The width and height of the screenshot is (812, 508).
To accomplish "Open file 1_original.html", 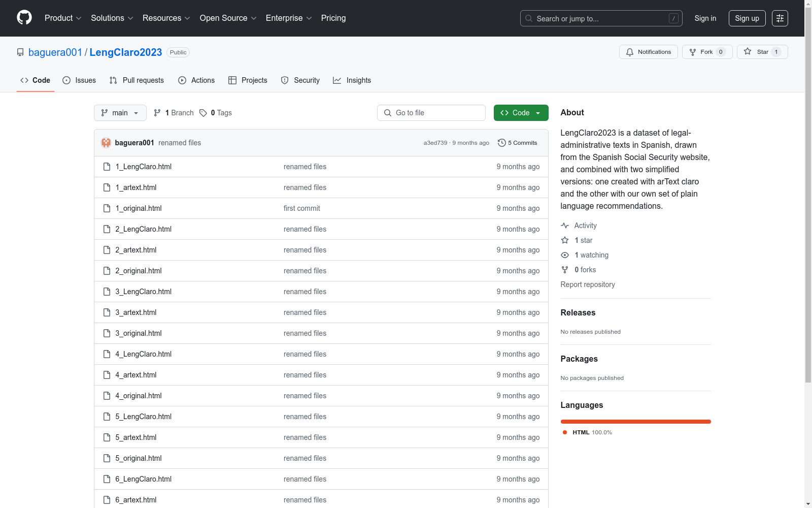I will point(139,208).
